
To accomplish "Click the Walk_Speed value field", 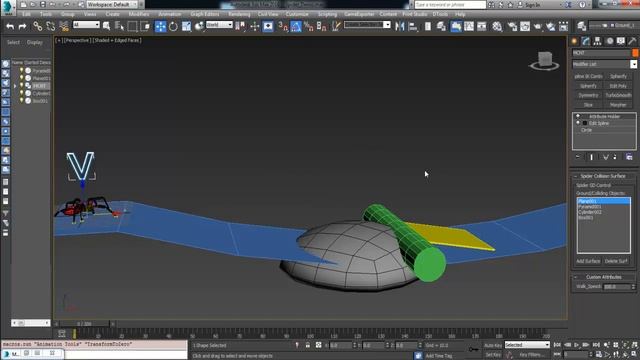I will coord(617,287).
